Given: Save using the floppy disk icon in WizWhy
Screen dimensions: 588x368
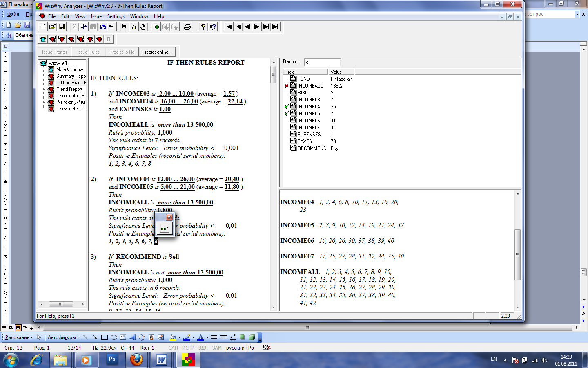Looking at the screenshot, I should click(62, 27).
